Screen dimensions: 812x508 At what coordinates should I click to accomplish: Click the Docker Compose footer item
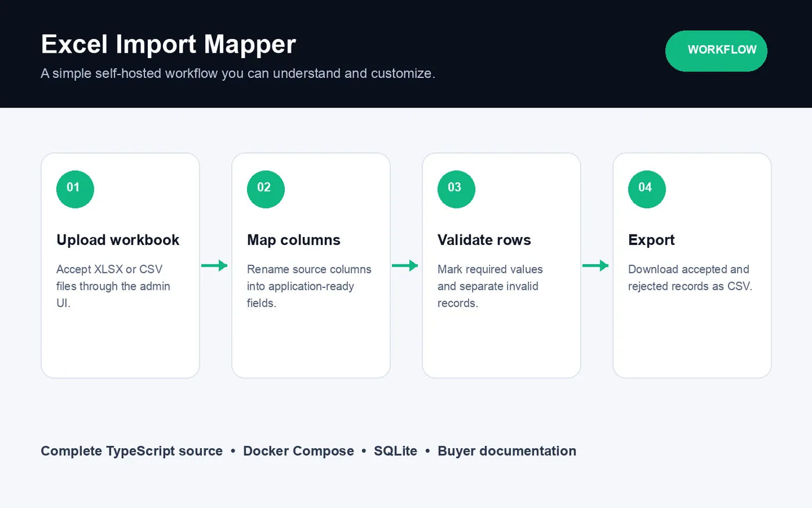(298, 451)
